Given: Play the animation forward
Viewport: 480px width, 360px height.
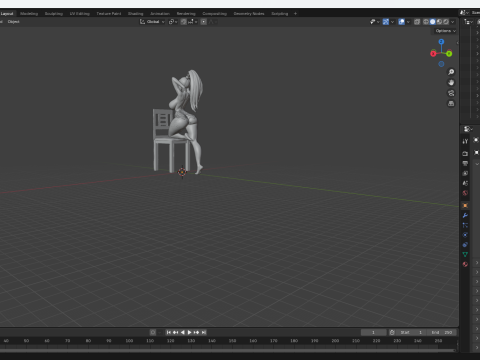Looking at the screenshot, I should tap(190, 332).
